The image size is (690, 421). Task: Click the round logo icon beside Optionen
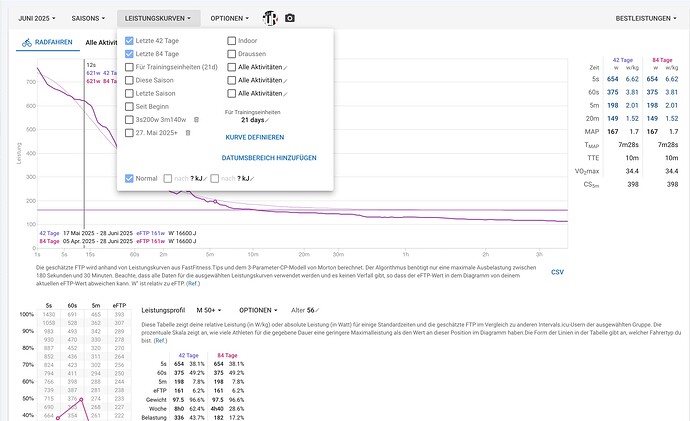(269, 18)
